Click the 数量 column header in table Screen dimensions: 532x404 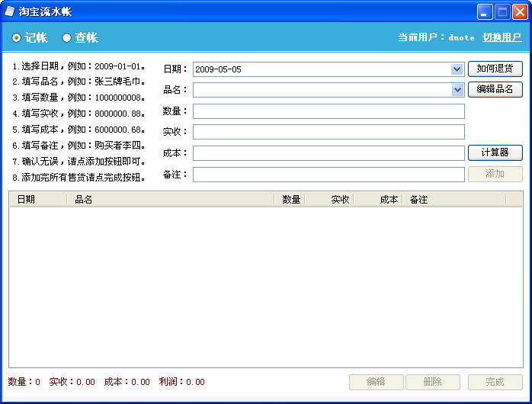pos(290,200)
